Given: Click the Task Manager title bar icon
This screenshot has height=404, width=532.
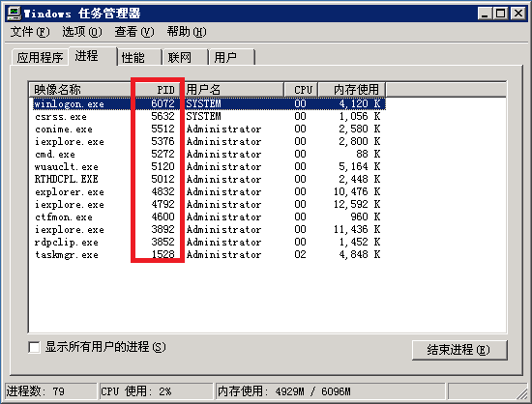Looking at the screenshot, I should (15, 14).
